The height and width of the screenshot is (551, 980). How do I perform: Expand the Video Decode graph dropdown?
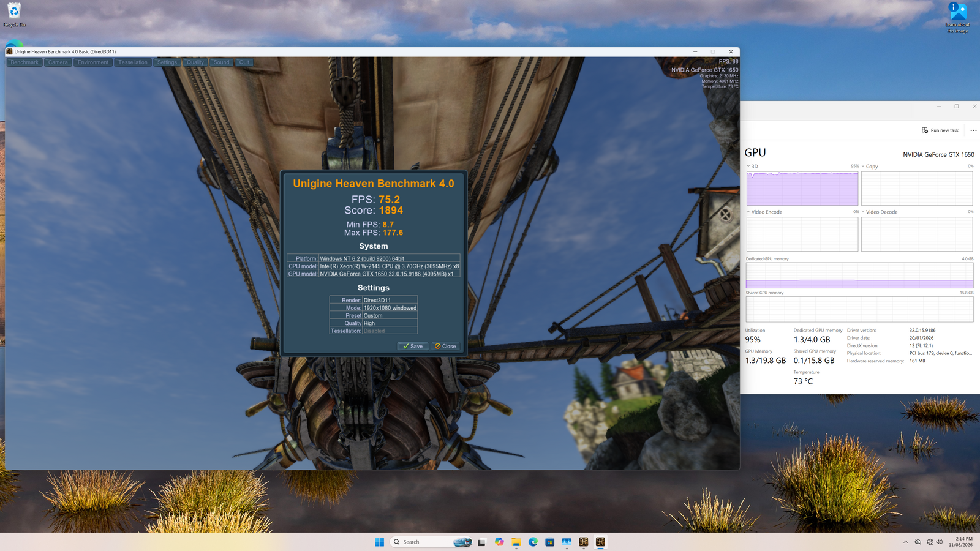point(863,212)
